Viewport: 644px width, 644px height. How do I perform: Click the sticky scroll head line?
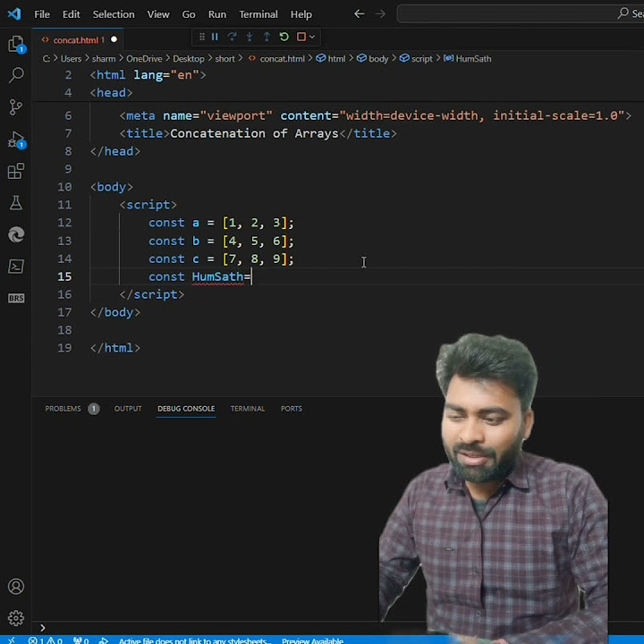point(111,93)
